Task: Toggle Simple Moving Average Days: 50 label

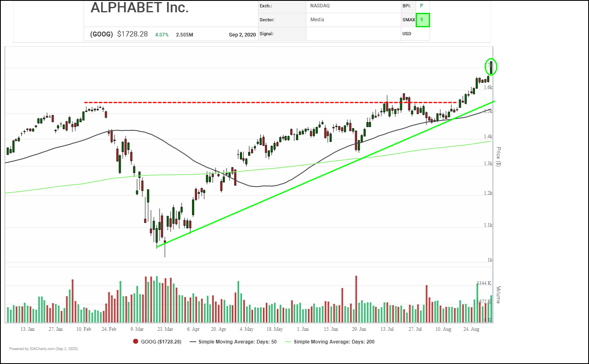Action: click(237, 341)
